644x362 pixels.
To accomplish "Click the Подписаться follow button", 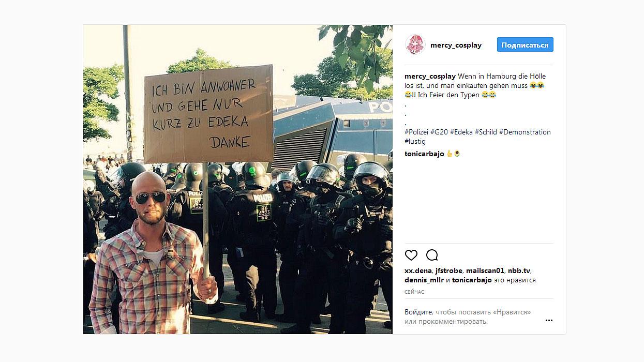I will click(525, 45).
